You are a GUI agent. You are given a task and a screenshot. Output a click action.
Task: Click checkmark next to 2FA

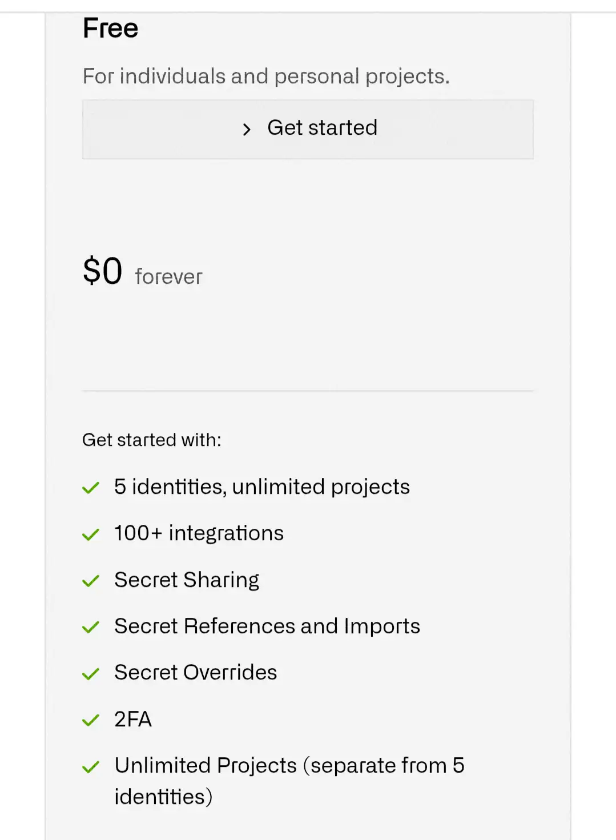(91, 720)
